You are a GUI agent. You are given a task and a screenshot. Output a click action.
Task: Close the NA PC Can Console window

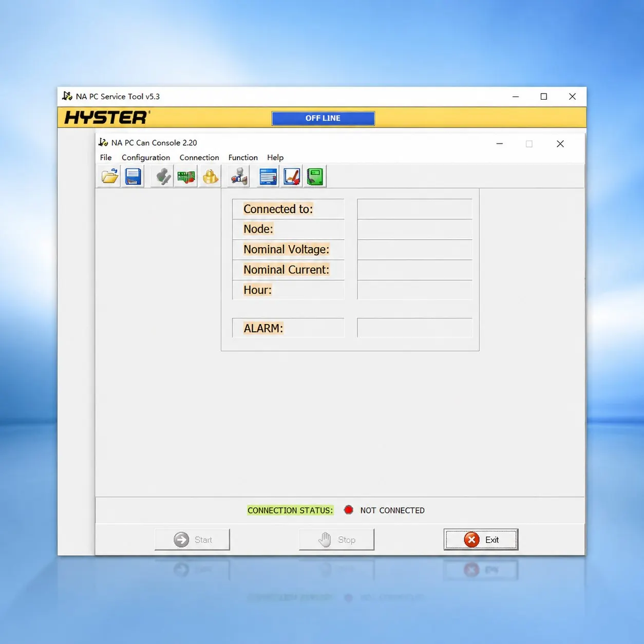(x=560, y=144)
